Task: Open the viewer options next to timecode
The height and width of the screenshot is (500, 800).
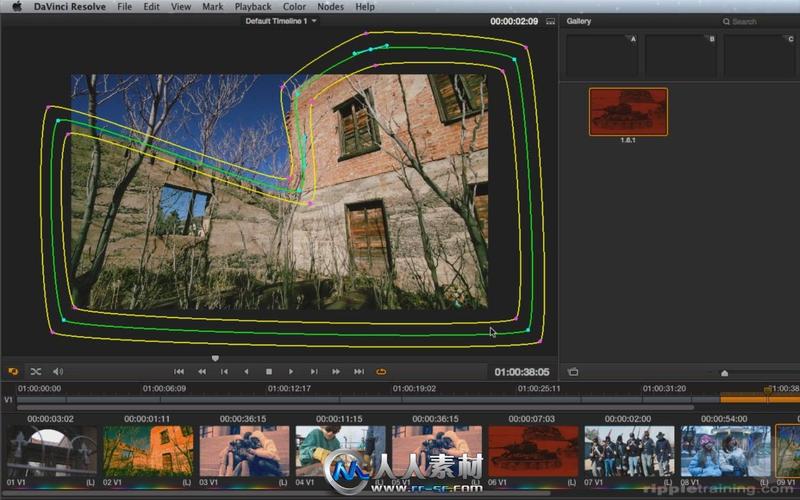Action: click(550, 21)
